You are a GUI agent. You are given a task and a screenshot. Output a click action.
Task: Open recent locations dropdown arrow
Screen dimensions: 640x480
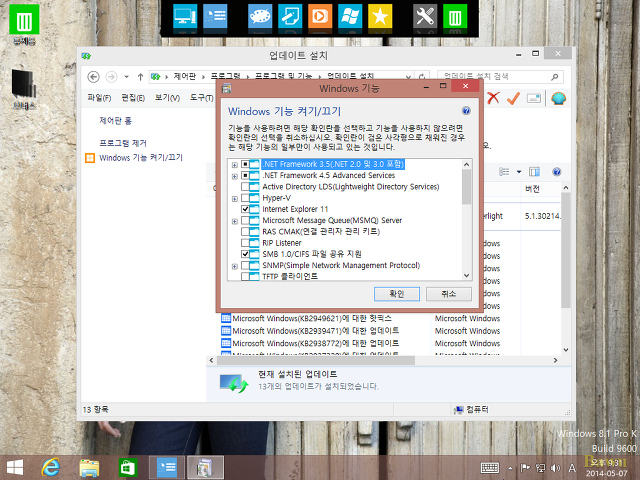coord(127,77)
